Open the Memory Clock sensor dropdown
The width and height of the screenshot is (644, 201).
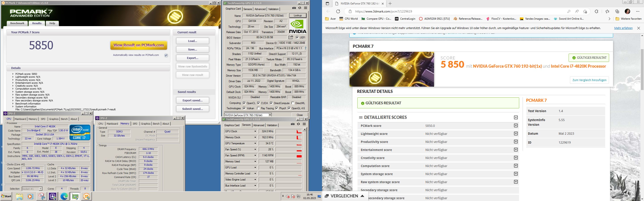(x=255, y=137)
